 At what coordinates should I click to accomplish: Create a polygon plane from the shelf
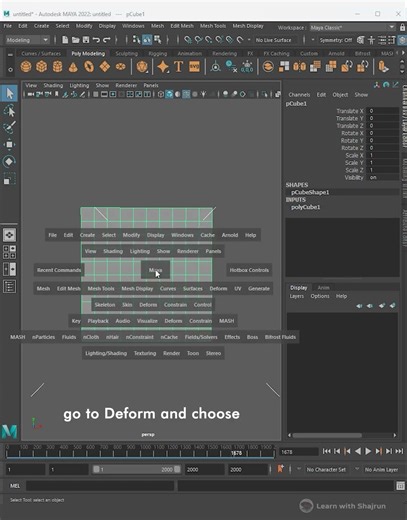(105, 67)
